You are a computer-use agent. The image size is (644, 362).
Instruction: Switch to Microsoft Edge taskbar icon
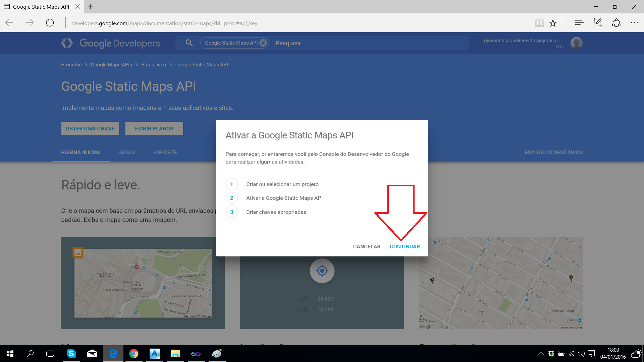(113, 354)
